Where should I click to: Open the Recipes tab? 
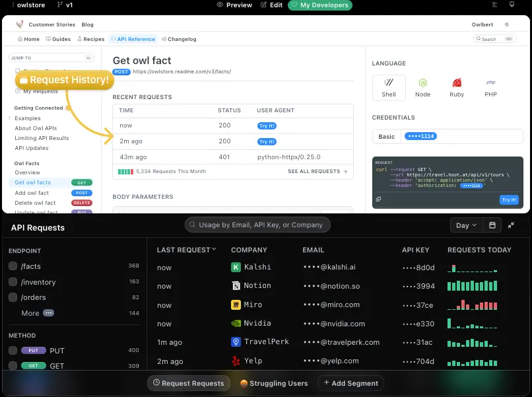[x=91, y=39]
